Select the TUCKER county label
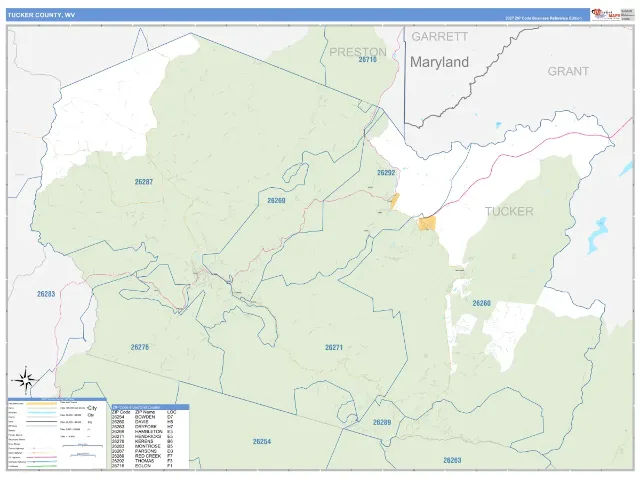 [509, 211]
